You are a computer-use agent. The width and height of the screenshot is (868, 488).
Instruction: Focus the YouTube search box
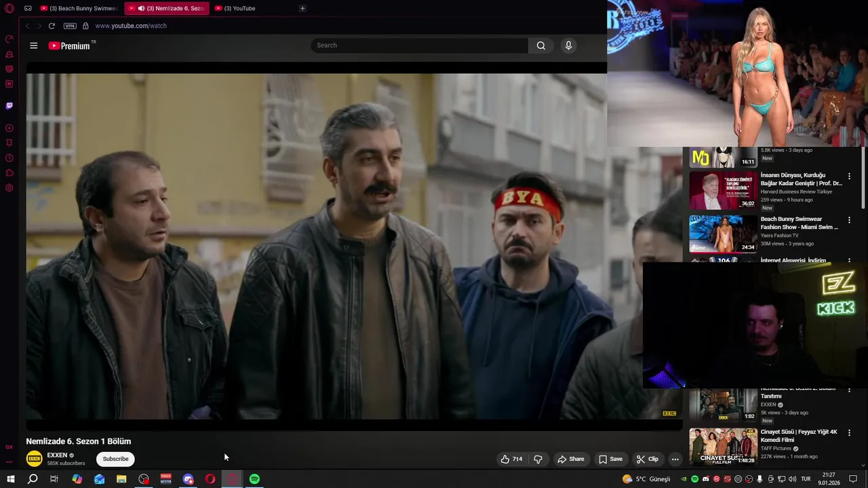[x=419, y=45]
